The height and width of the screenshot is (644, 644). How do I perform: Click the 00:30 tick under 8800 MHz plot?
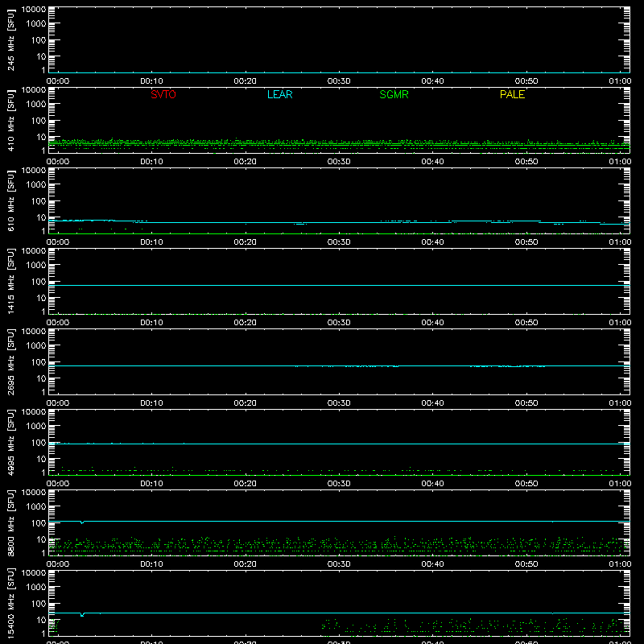(x=339, y=564)
